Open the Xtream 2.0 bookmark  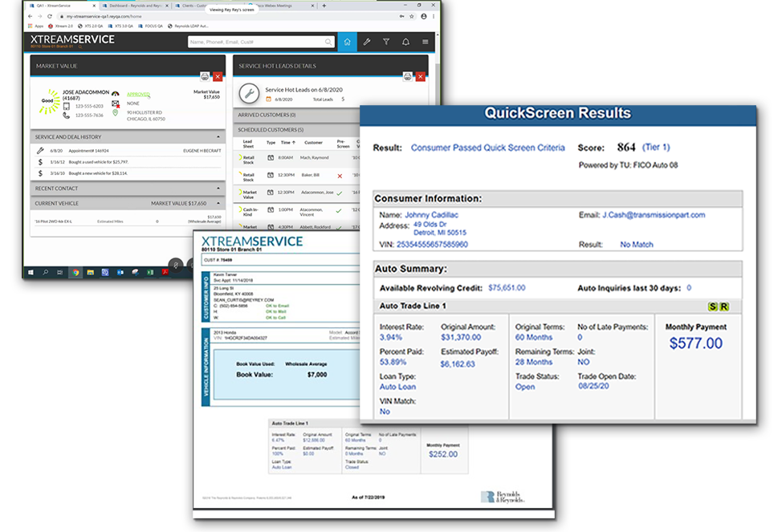[x=60, y=26]
